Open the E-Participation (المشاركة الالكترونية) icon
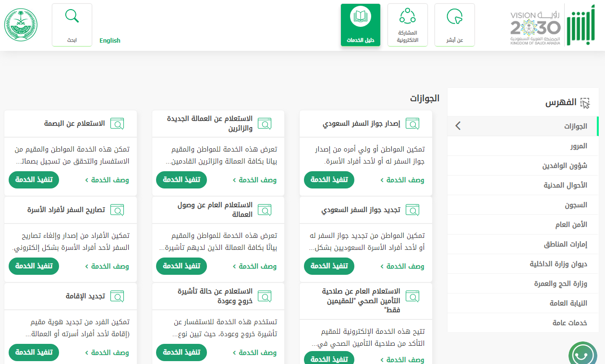Image resolution: width=605 pixels, height=364 pixels. (x=407, y=16)
